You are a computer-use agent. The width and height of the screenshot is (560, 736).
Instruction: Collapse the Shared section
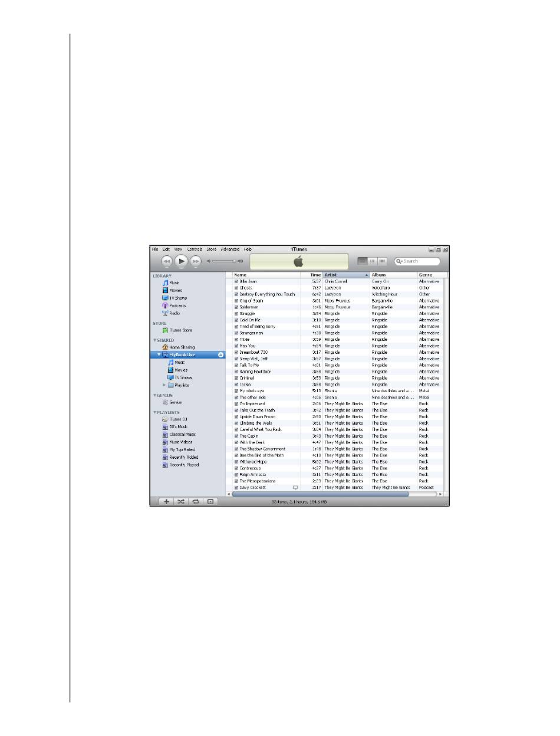154,340
